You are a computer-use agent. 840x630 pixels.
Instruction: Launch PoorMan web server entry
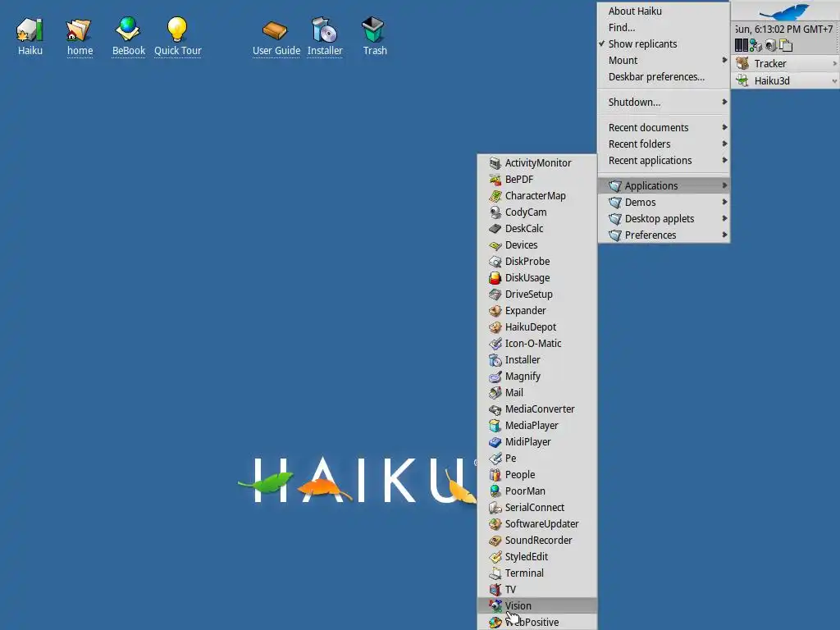coord(537,491)
